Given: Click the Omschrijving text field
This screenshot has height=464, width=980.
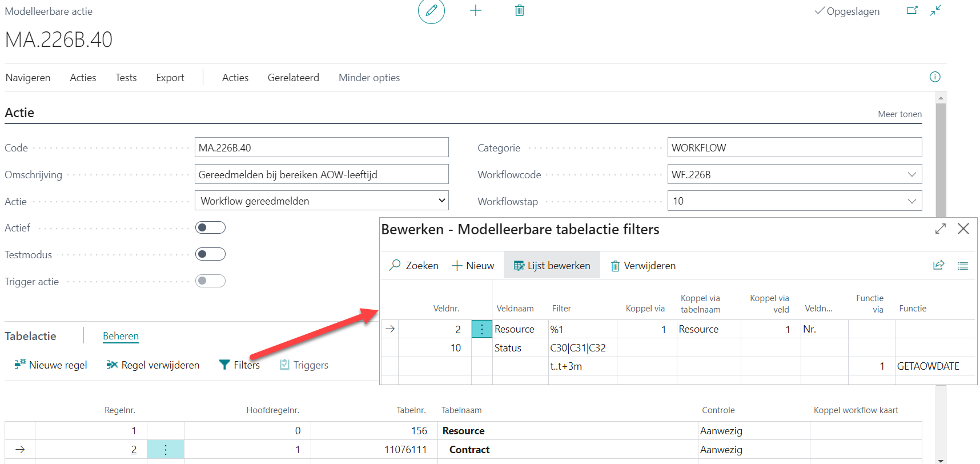Looking at the screenshot, I should point(322,175).
